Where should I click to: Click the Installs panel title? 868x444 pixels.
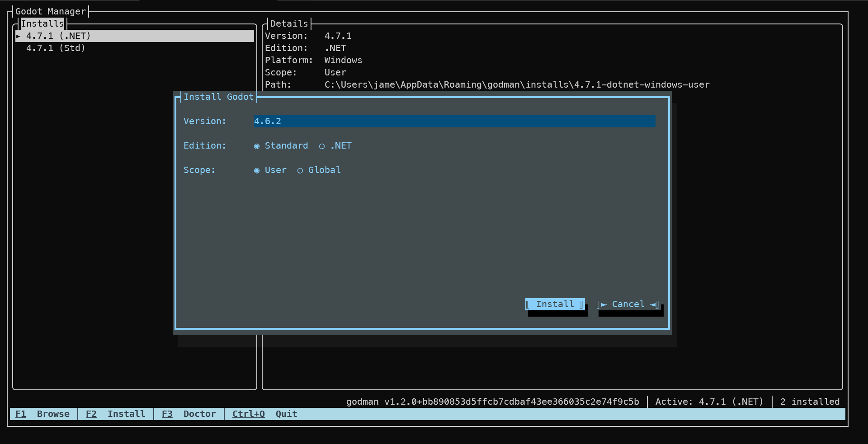point(42,24)
